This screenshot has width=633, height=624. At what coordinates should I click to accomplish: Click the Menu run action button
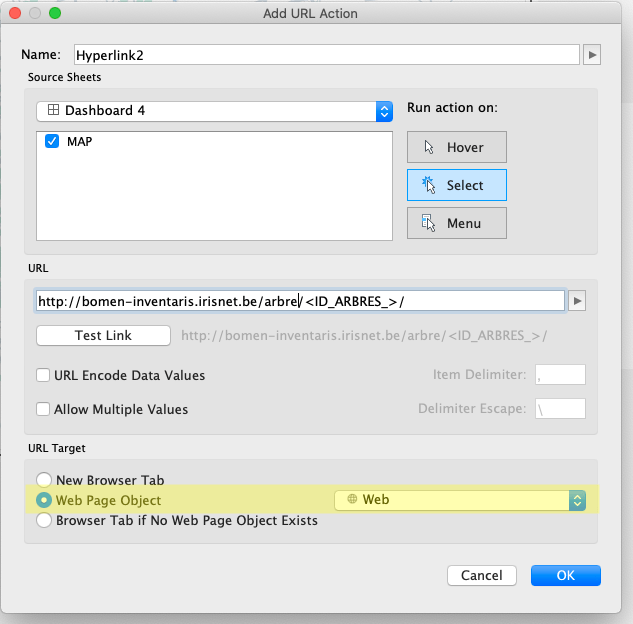456,222
